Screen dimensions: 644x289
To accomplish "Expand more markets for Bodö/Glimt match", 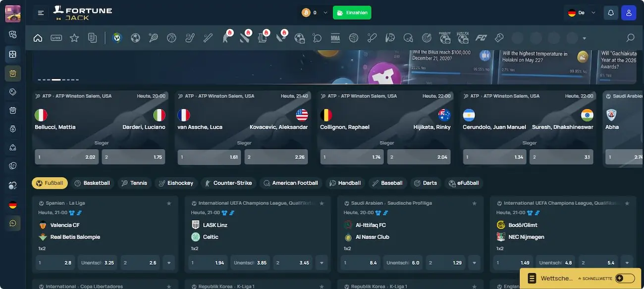I will click(626, 263).
